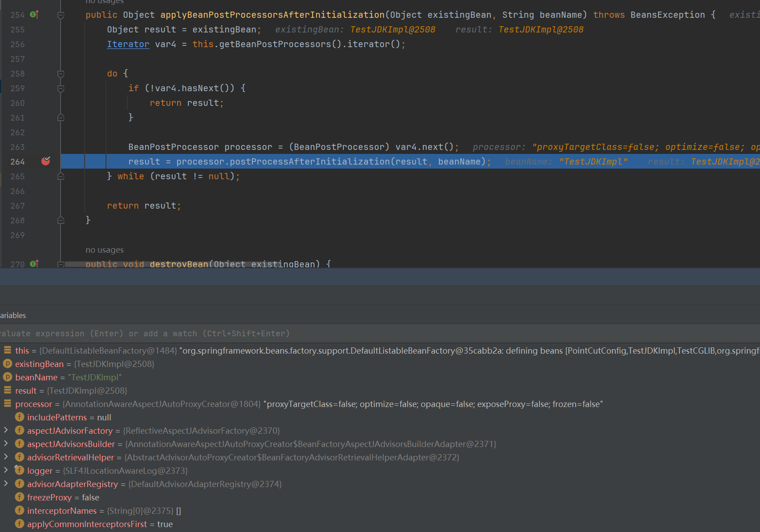The image size is (760, 532).
Task: Expand the aspectJAdvisorFactory variable node
Action: 6,430
